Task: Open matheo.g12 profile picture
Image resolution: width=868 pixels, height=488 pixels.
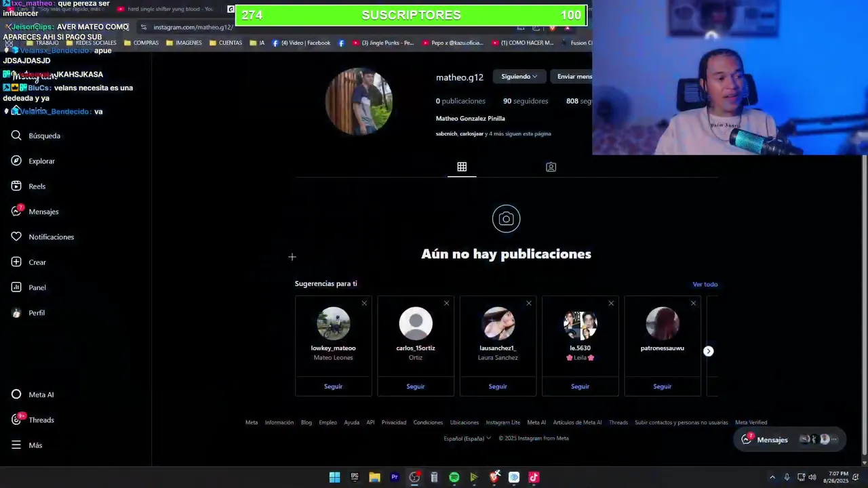Action: tap(359, 102)
